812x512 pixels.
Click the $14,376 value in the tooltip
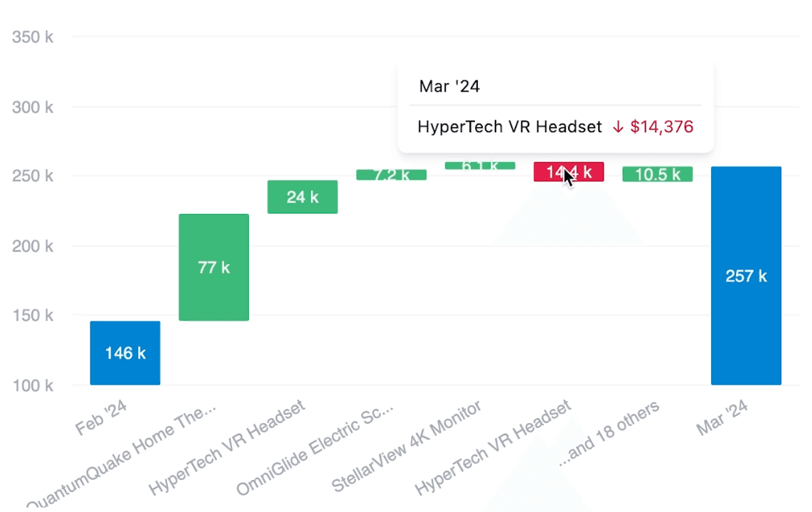[661, 127]
